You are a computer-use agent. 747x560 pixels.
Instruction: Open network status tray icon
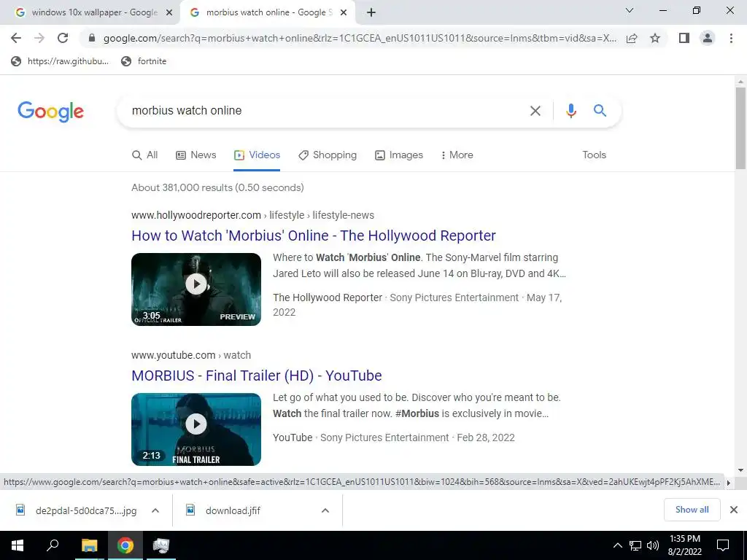tap(635, 545)
